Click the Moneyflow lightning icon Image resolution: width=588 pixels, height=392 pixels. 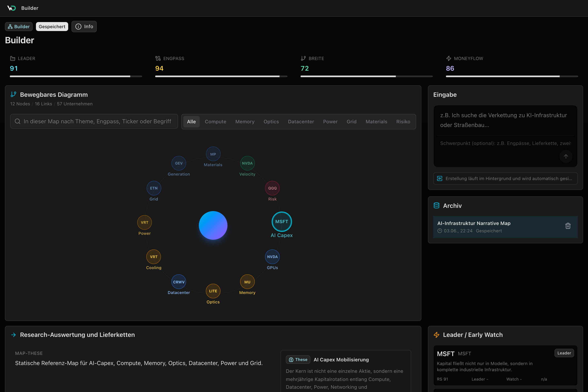449,59
